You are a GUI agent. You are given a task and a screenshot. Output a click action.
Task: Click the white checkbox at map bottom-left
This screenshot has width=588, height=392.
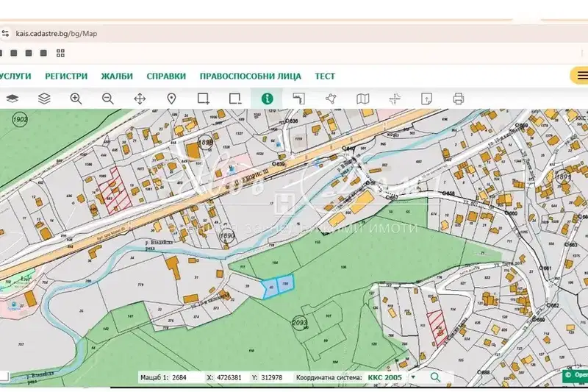pos(4,377)
